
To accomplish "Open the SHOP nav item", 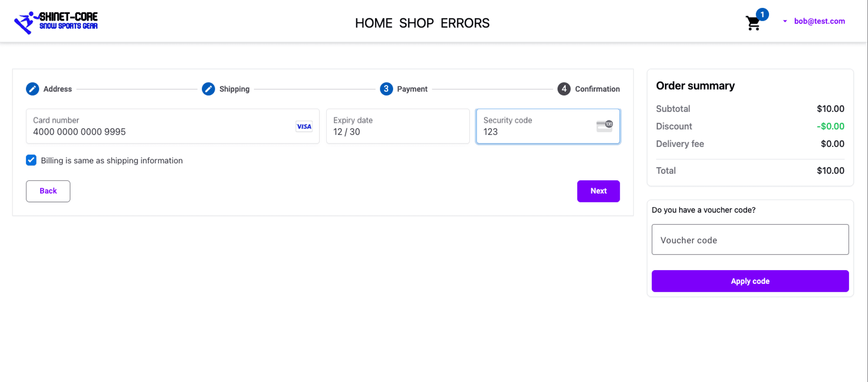I will 416,23.
